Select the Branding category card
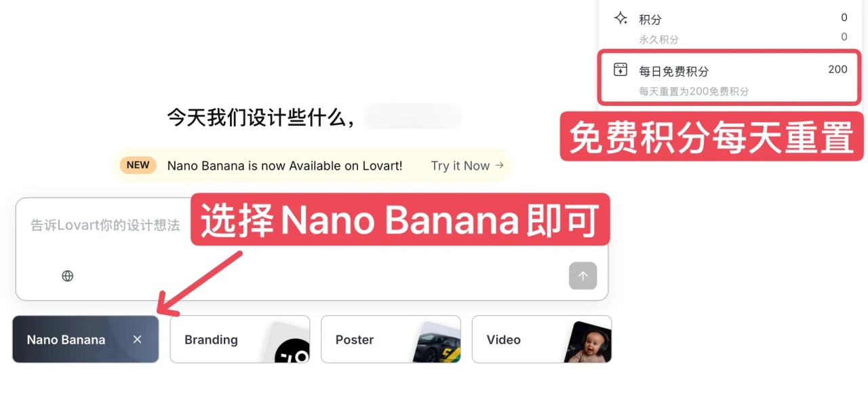868x406 pixels. (x=240, y=339)
